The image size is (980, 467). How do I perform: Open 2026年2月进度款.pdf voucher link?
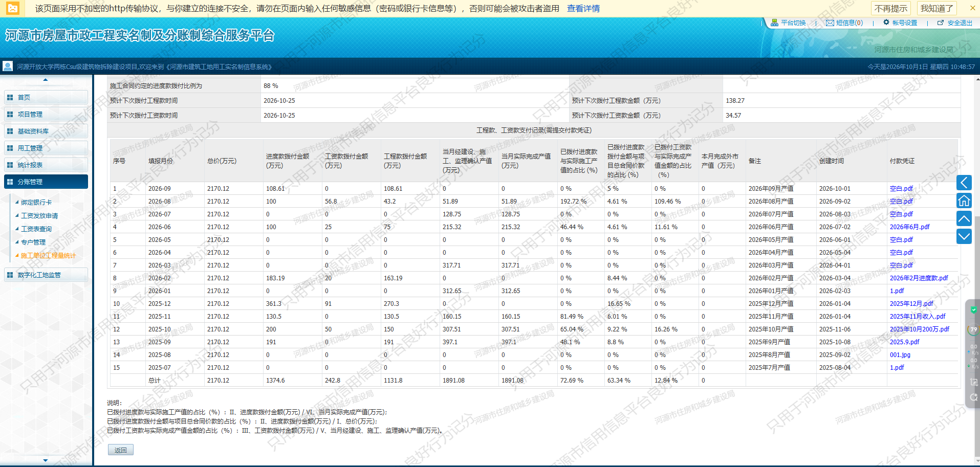[x=919, y=278]
